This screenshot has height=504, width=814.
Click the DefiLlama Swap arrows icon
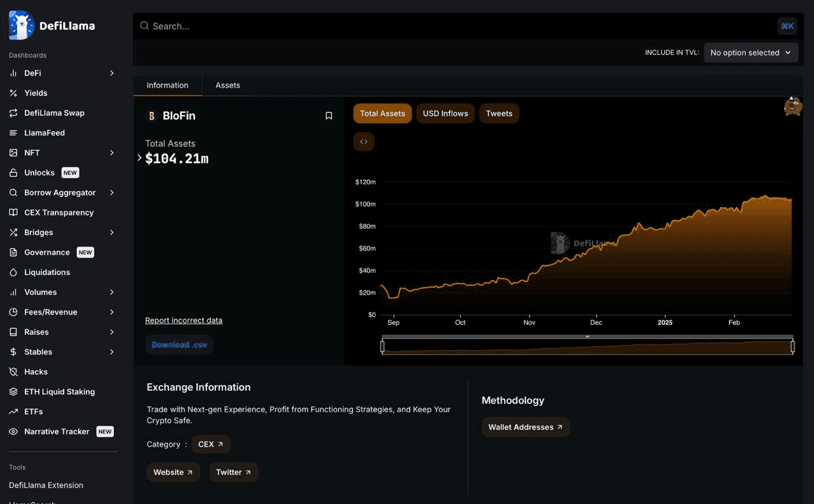(13, 113)
